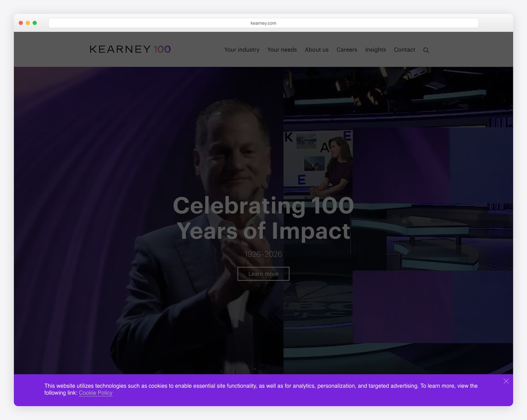The height and width of the screenshot is (420, 527).
Task: Open the Your industry menu
Action: [242, 50]
